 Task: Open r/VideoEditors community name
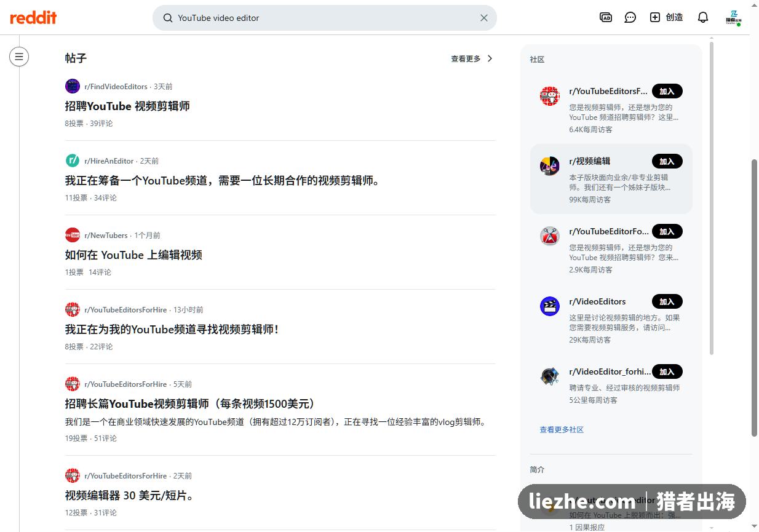[x=598, y=301]
